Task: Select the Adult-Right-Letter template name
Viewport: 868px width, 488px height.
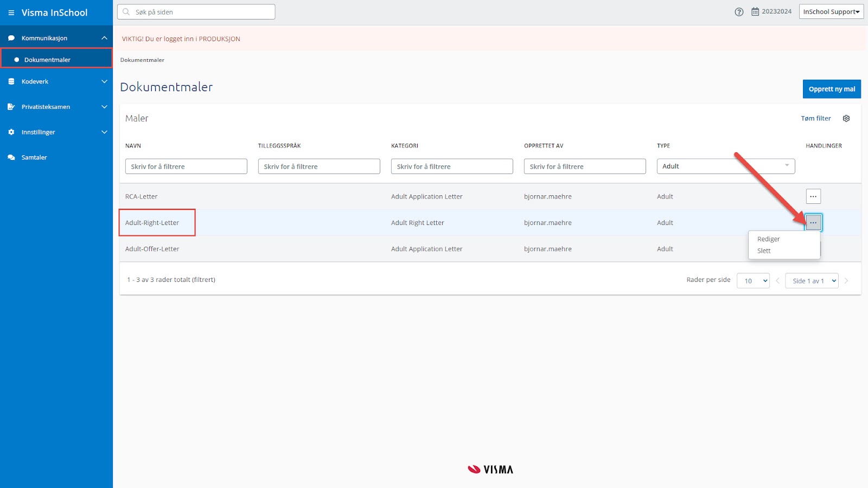Action: coord(152,223)
